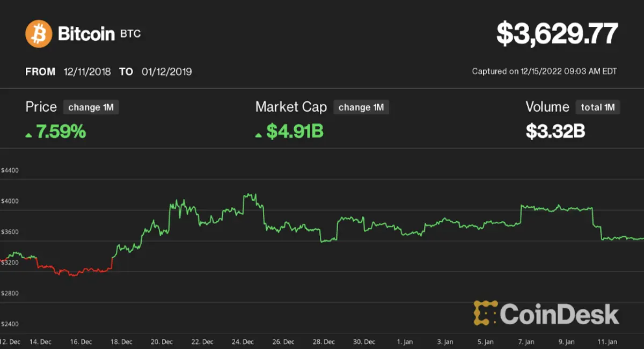Click the green up arrow beside 7.59%

28,135
